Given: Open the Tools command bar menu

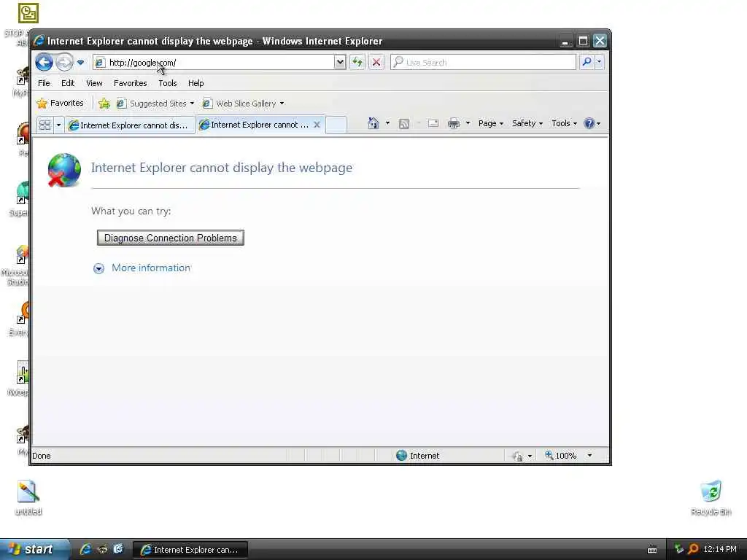Looking at the screenshot, I should (x=564, y=123).
